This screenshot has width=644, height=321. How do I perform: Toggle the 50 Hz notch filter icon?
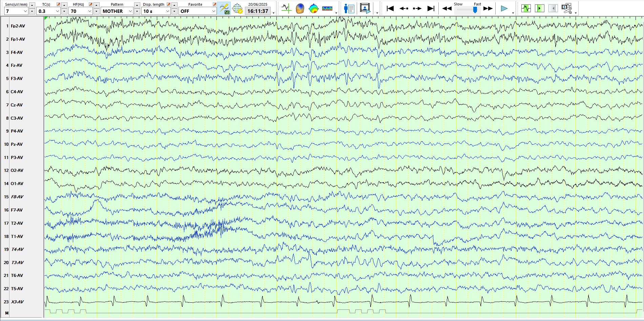[x=224, y=8]
